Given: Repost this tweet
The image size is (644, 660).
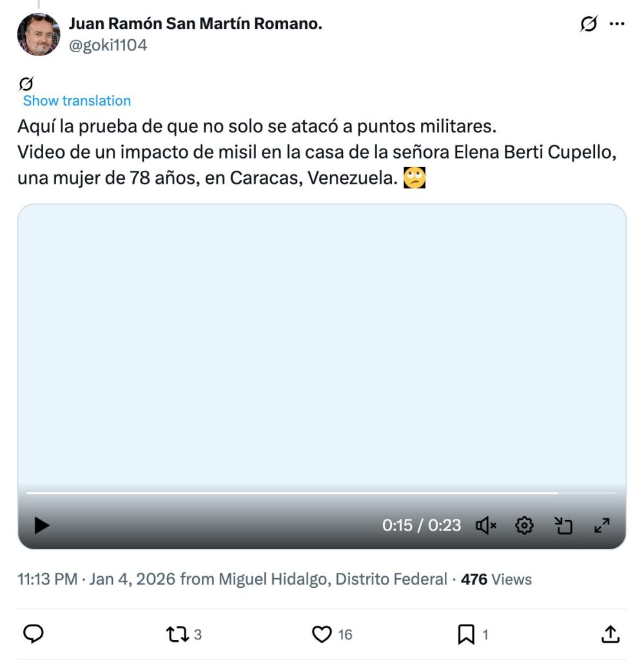Looking at the screenshot, I should [178, 634].
